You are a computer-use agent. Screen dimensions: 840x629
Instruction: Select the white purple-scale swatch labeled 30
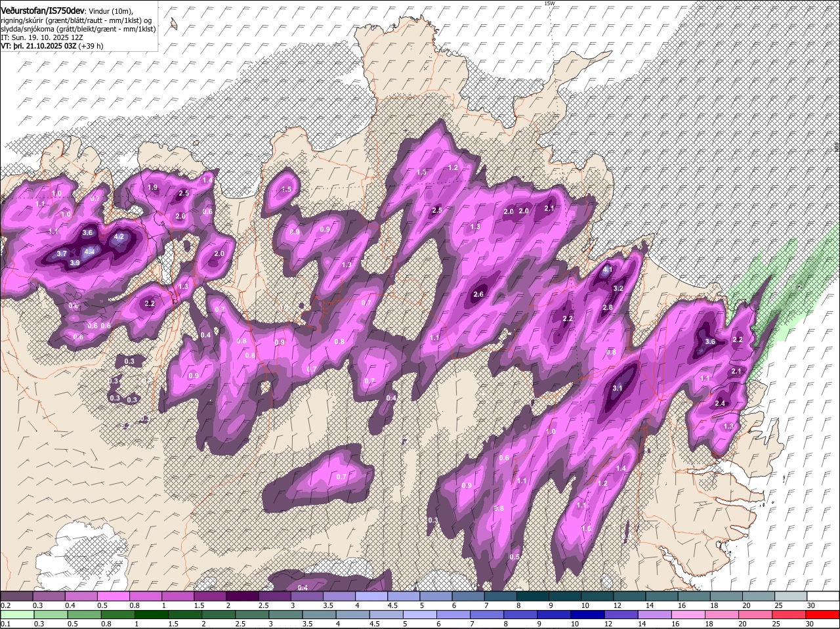[824, 596]
